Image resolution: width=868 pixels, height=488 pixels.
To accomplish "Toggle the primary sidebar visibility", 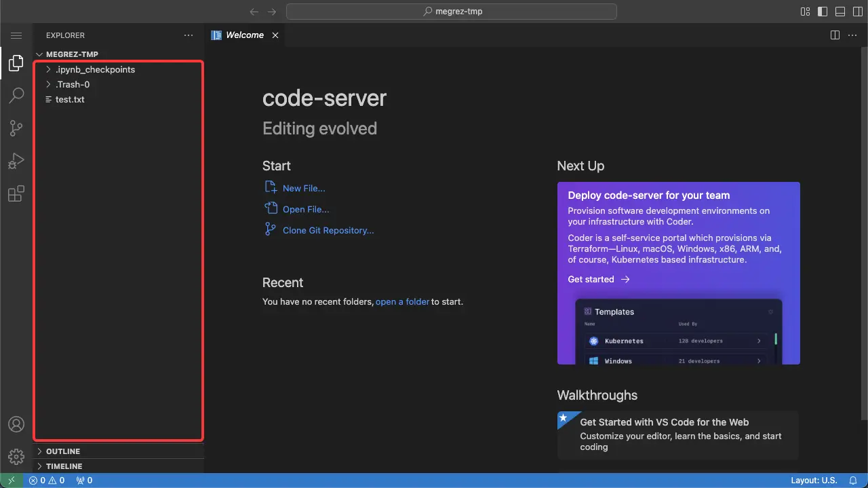I will coord(821,11).
